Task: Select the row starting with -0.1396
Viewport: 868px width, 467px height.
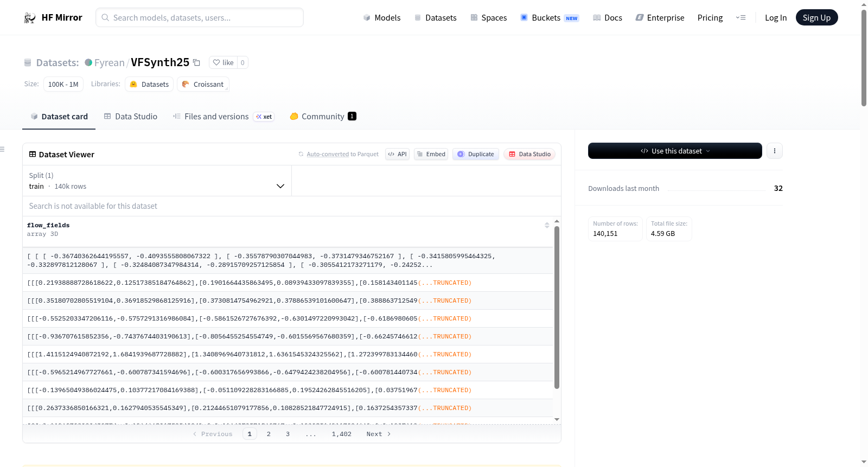Action: coord(288,391)
